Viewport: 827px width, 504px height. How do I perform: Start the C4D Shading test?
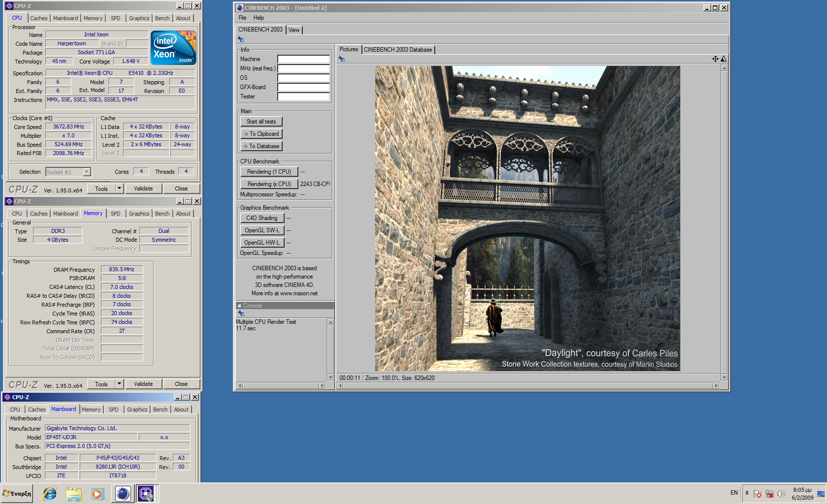pos(262,218)
